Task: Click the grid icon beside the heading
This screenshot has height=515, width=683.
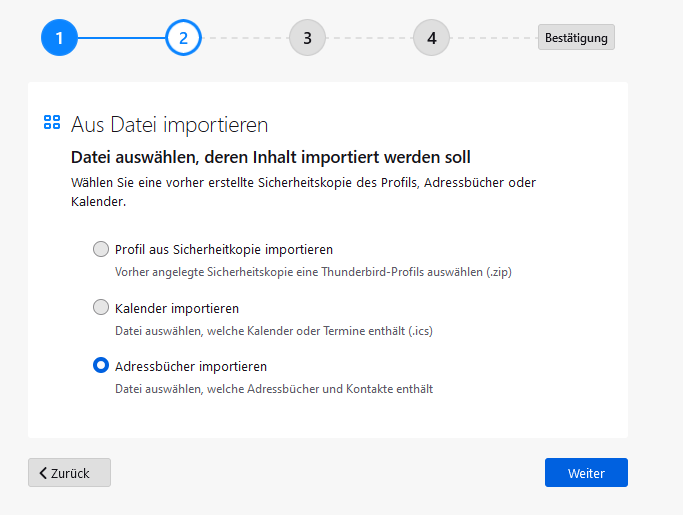Action: (53, 123)
